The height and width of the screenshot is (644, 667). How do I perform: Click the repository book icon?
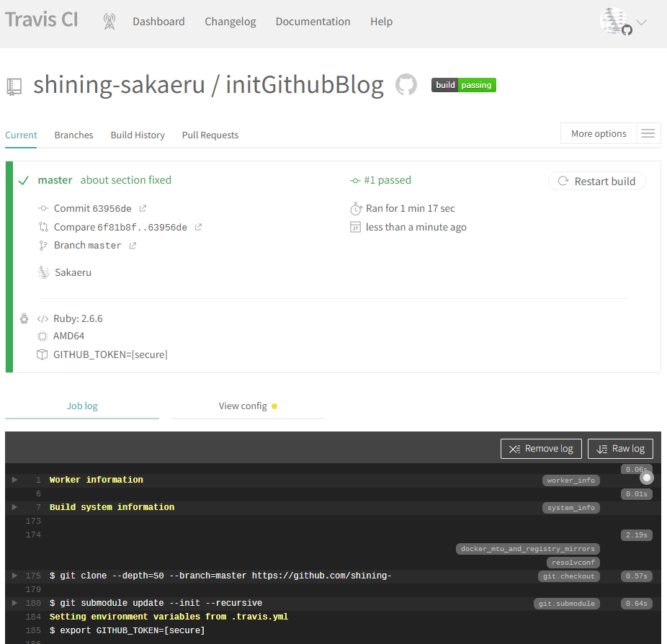tap(14, 86)
